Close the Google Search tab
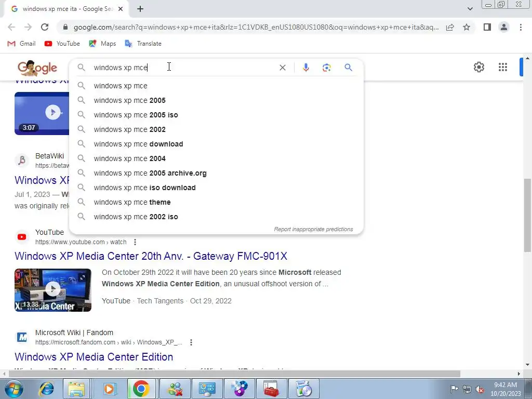532x399 pixels. 121,9
